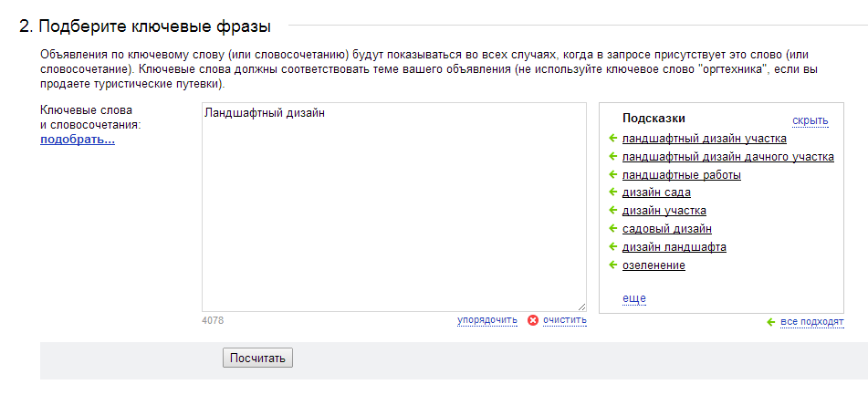Click green arrow next to ландшафтные работы
Viewport: 868px width, 395px height.
pyautogui.click(x=612, y=175)
